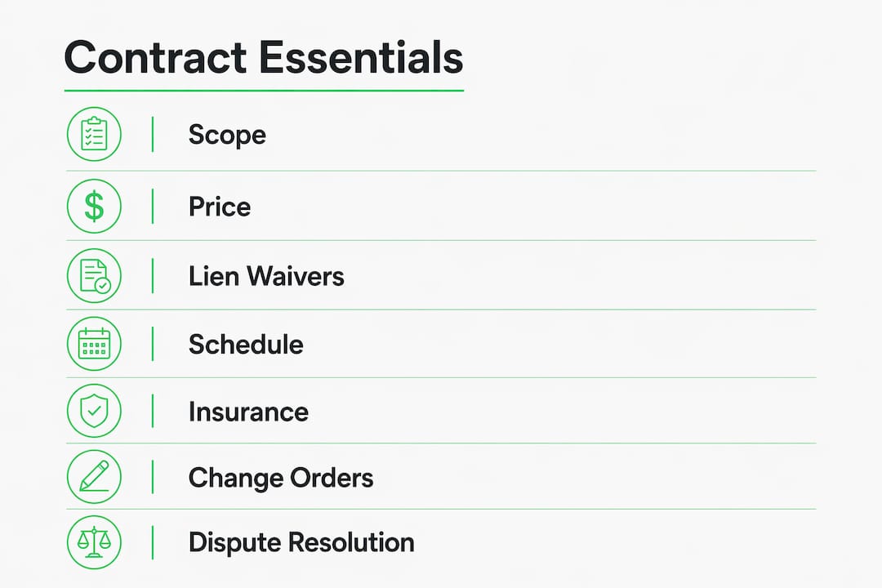
Task: Select the Dispute Resolution label
Action: [301, 543]
